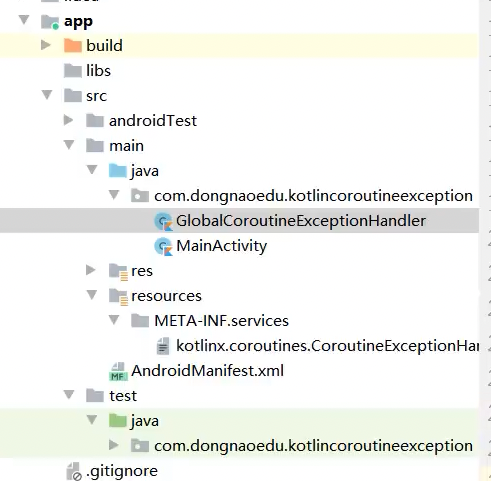This screenshot has height=481, width=491.
Task: Click the orange build folder icon
Action: (x=73, y=46)
